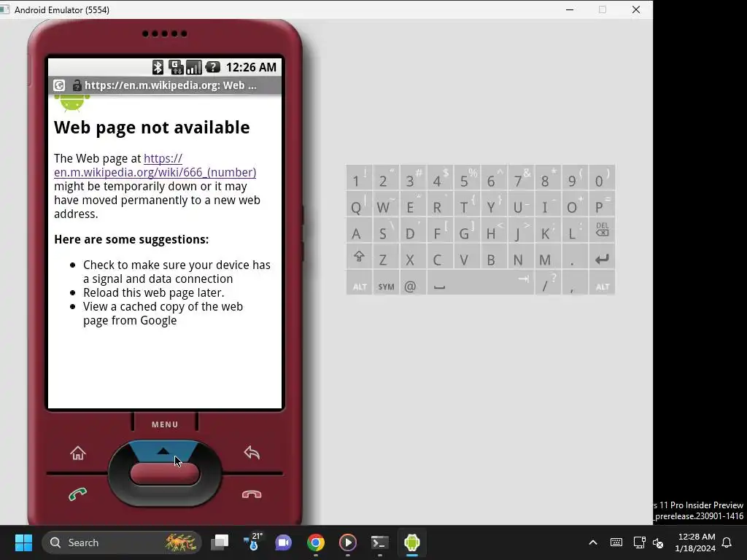Hit the G key
Screen dimensions: 747x560
467,230
